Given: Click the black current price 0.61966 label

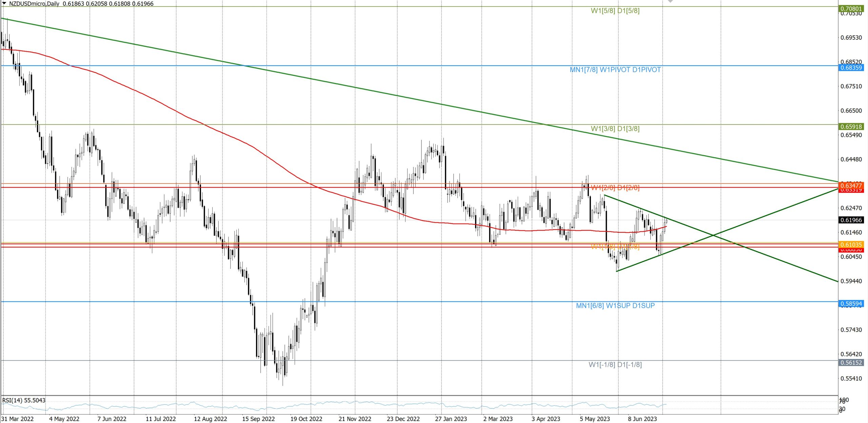Looking at the screenshot, I should [x=851, y=220].
